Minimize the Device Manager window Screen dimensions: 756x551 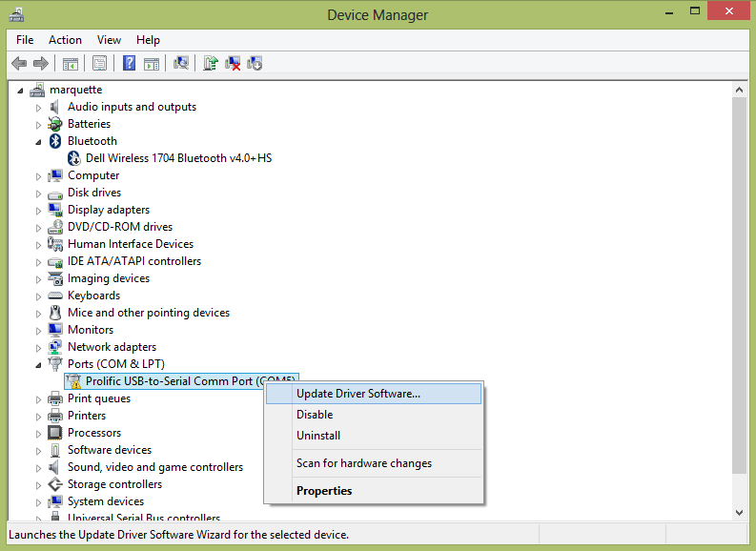669,12
